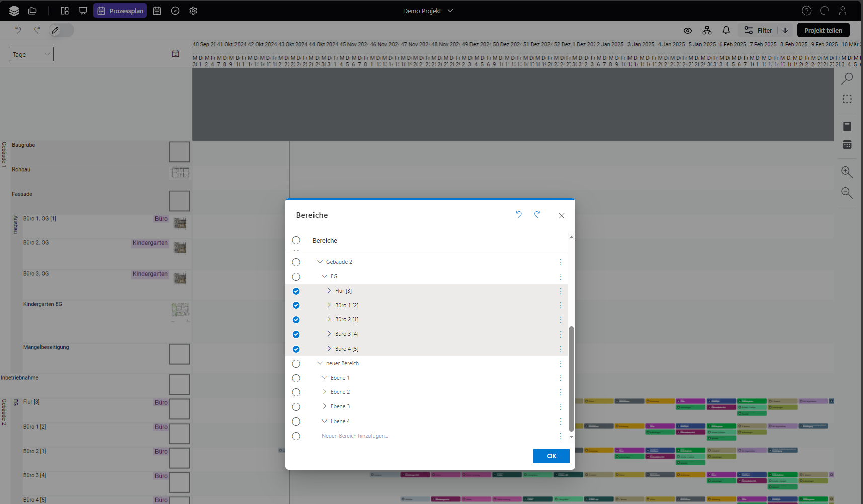Click the undo arrow in Bereiche dialog
Viewport: 863px width, 504px height.
tap(519, 215)
